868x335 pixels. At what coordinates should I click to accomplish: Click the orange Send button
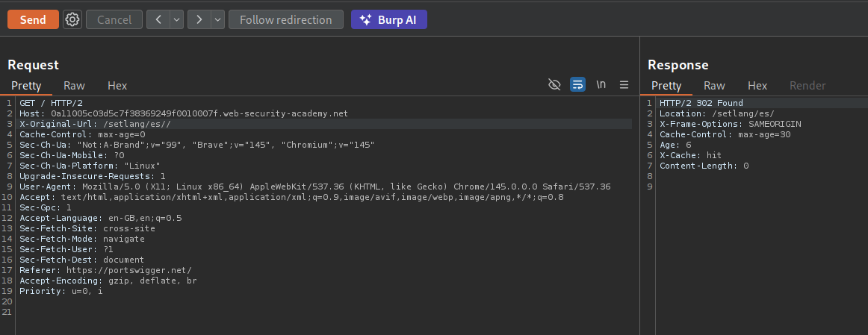[x=33, y=20]
